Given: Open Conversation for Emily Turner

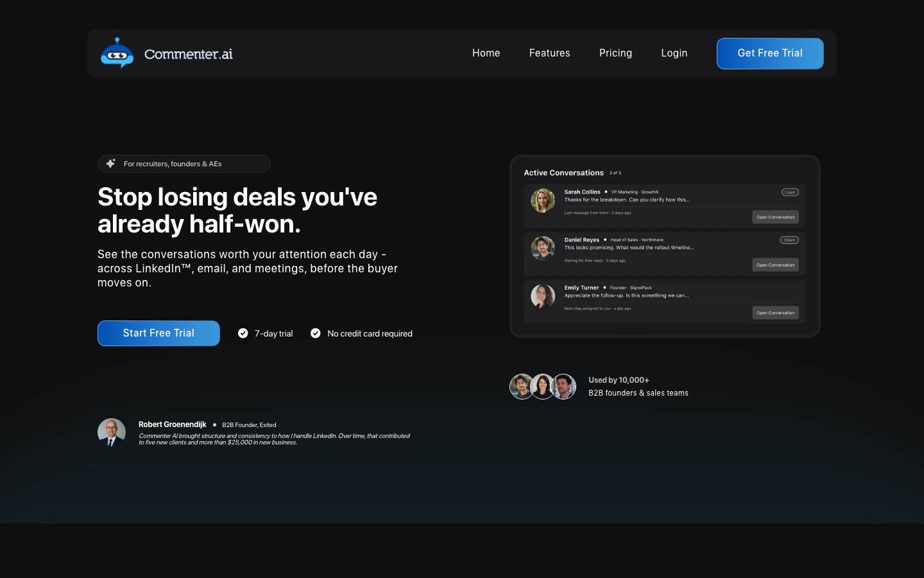Looking at the screenshot, I should point(775,313).
